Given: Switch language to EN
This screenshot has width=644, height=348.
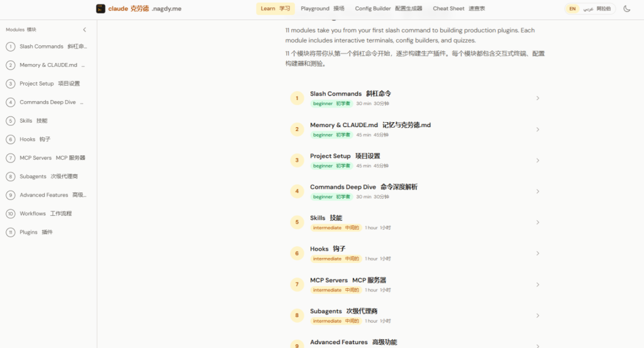Looking at the screenshot, I should (x=572, y=9).
